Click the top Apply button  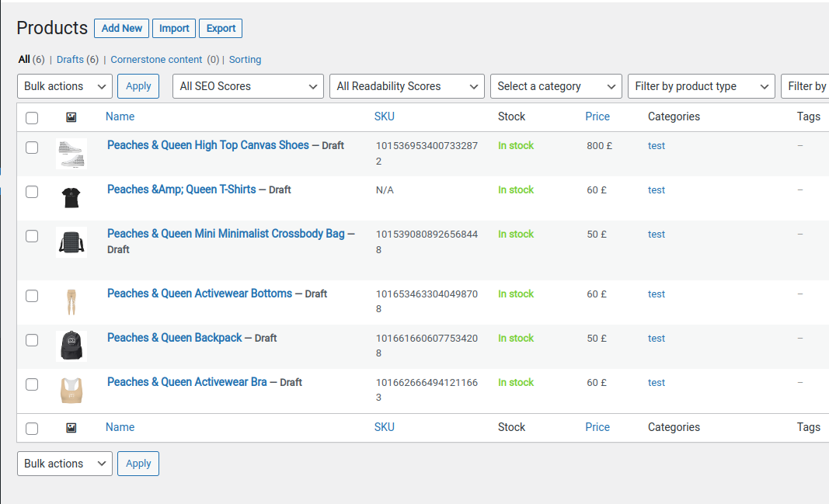[x=138, y=86]
